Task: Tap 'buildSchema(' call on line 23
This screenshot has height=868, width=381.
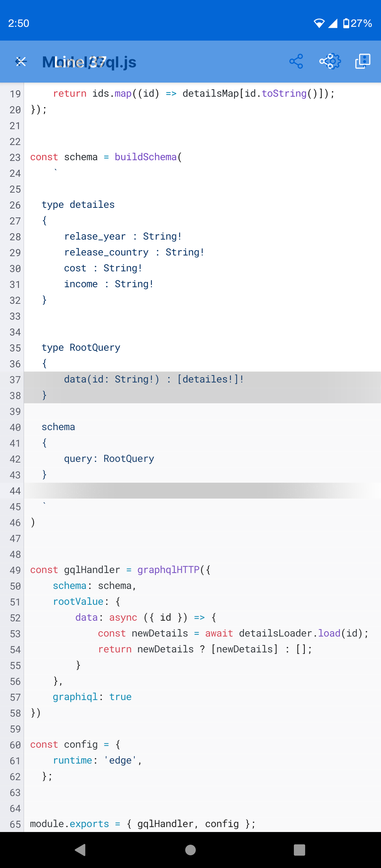Action: 148,157
